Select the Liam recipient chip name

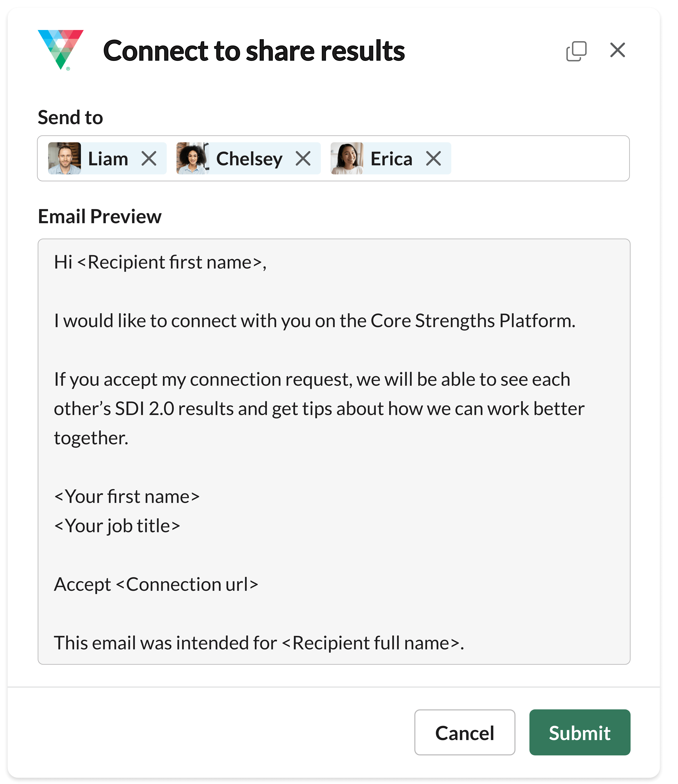click(x=108, y=159)
